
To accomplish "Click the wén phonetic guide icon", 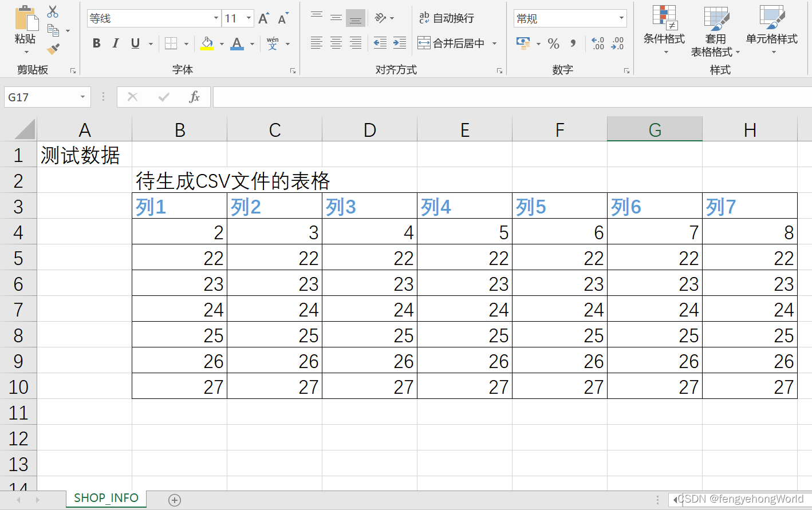I will [x=273, y=43].
